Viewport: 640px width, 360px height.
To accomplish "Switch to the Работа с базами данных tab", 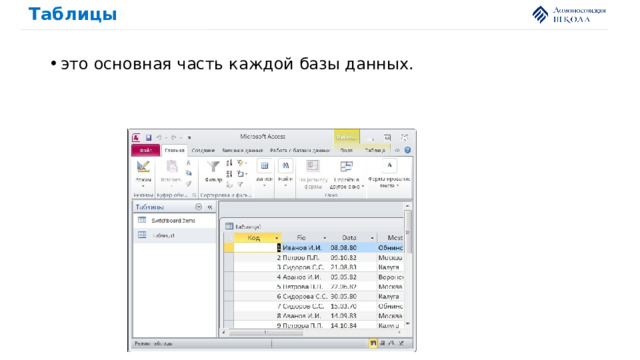I will coord(300,150).
